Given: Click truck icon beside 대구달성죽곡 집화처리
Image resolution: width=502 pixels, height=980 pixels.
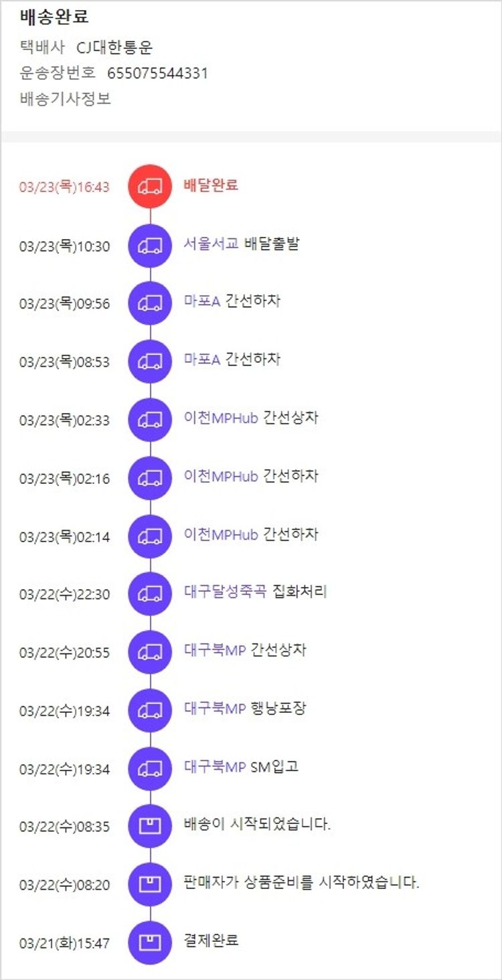Looking at the screenshot, I should pos(150,594).
